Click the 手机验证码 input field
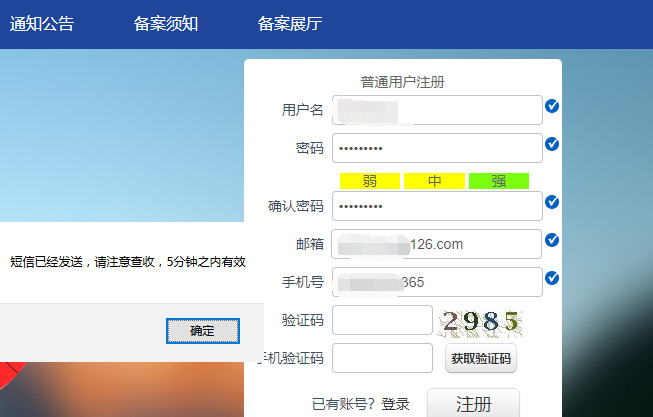The width and height of the screenshot is (653, 417). pyautogui.click(x=382, y=358)
